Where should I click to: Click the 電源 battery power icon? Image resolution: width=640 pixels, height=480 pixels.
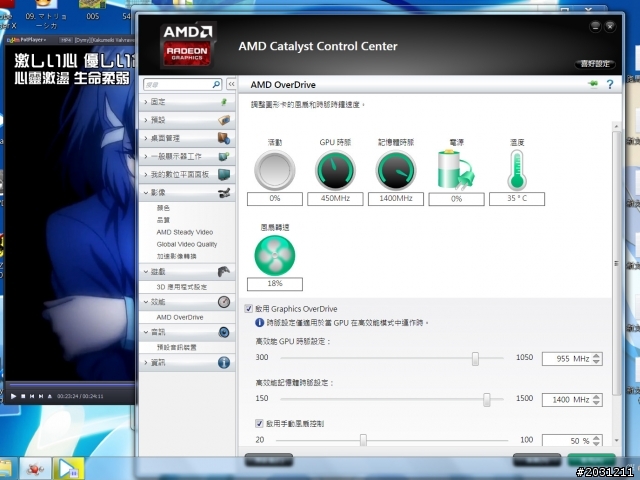456,169
